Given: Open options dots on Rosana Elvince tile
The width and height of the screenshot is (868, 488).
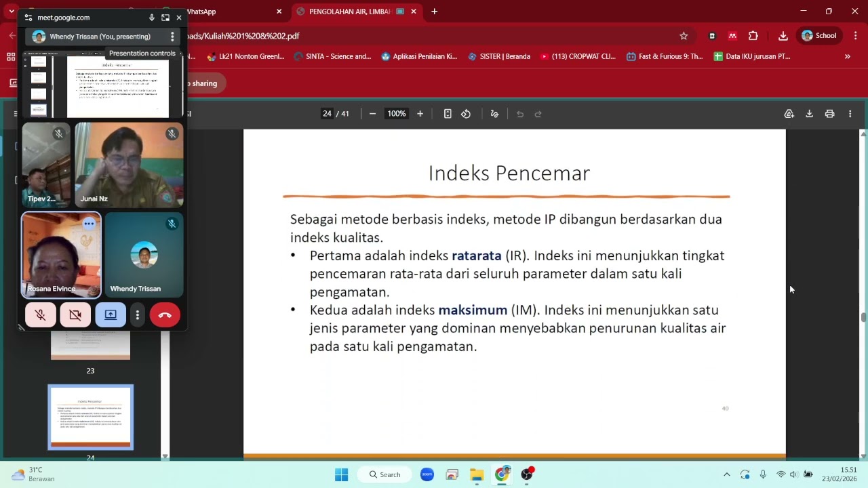Looking at the screenshot, I should click(89, 223).
